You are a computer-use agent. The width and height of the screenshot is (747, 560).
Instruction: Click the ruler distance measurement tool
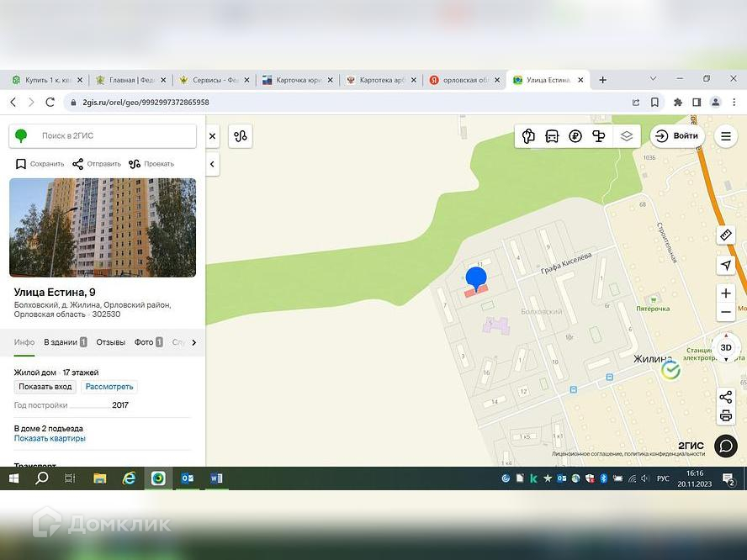pos(726,235)
